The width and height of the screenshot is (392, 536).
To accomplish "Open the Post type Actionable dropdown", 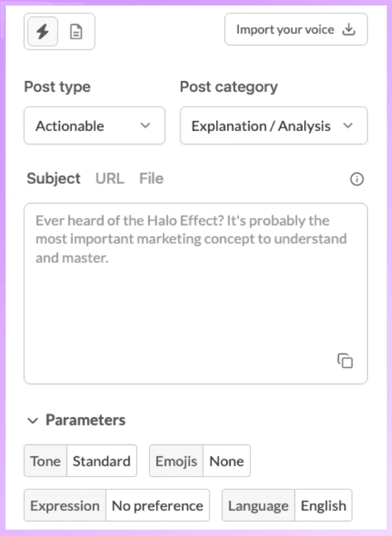I will (x=94, y=126).
